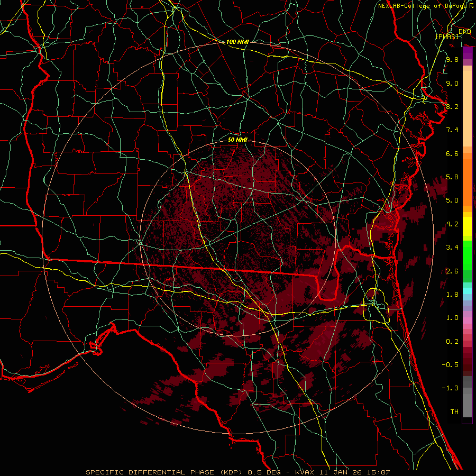Click the 6.6 value on the scale
The image size is (476, 476).
click(452, 154)
